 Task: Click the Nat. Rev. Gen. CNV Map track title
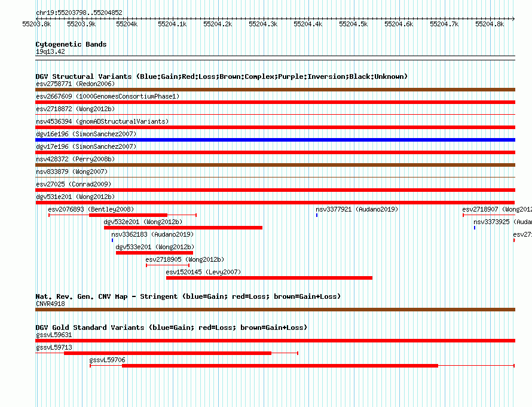tap(188, 296)
